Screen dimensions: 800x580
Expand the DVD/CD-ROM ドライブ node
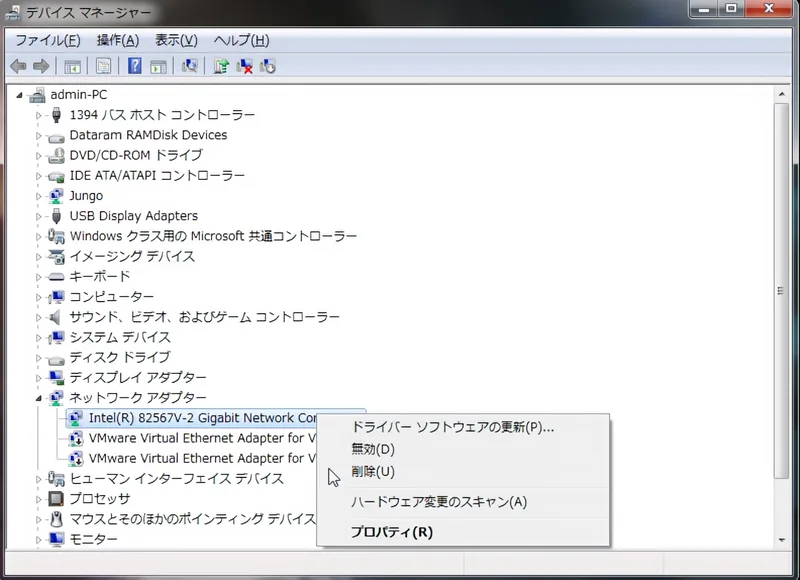(x=40, y=156)
